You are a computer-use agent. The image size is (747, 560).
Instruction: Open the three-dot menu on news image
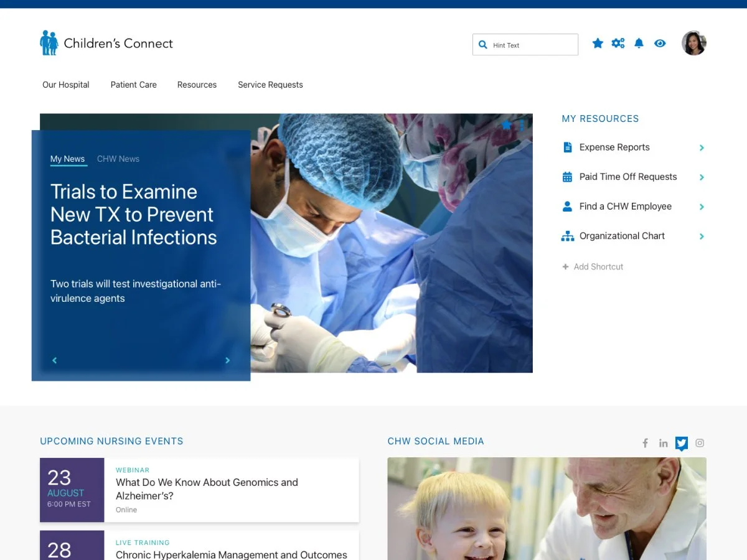click(522, 125)
